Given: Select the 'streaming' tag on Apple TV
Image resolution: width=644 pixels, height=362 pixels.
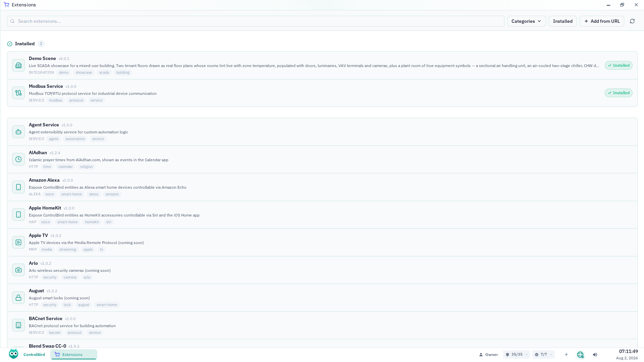Looking at the screenshot, I should [x=68, y=249].
